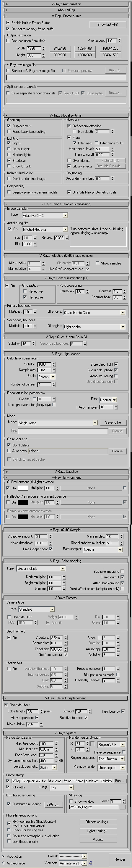Select the 2048x1536 resolution preset
The width and height of the screenshot is (132, 868).
pos(110,55)
